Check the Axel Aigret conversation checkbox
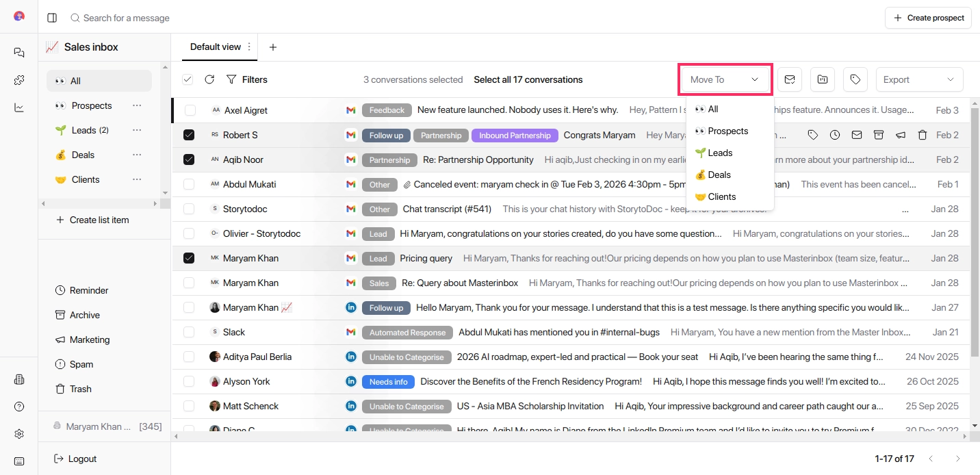Screen dimensions: 980x475 click(x=190, y=110)
